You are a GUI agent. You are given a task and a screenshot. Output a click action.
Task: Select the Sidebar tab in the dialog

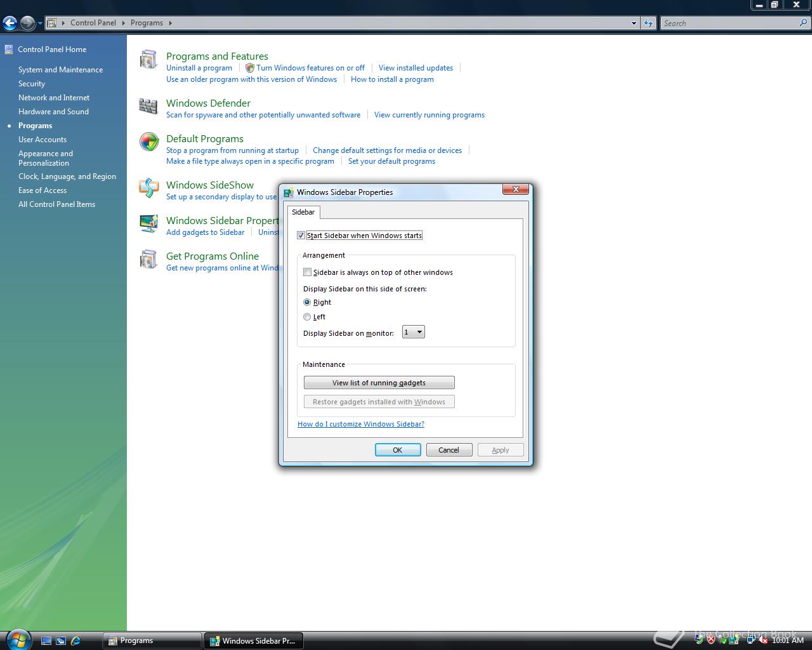303,212
